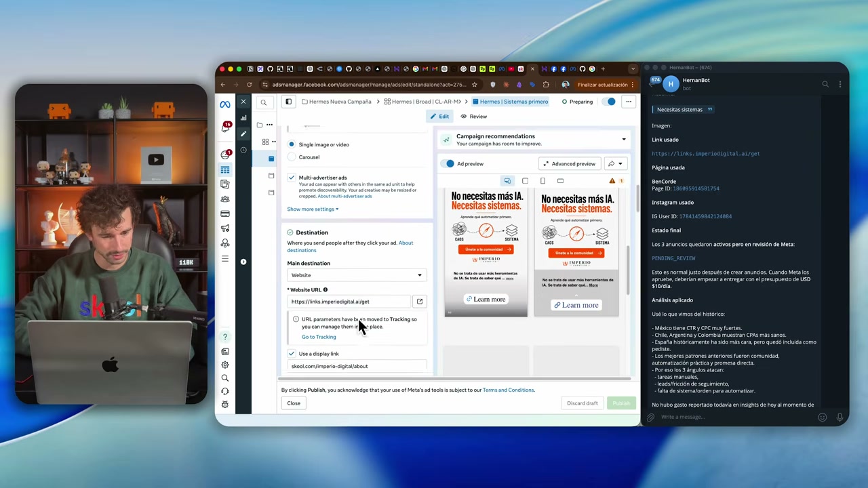
Task: Select the Edit tab
Action: [439, 117]
